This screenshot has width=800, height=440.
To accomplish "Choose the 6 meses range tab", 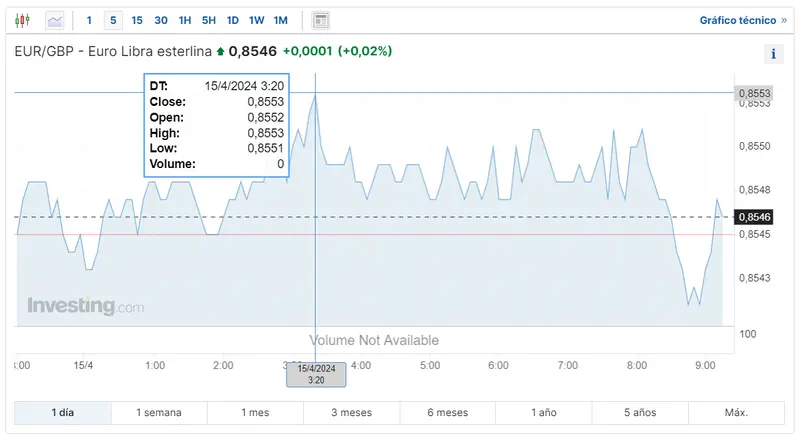I will [x=447, y=412].
